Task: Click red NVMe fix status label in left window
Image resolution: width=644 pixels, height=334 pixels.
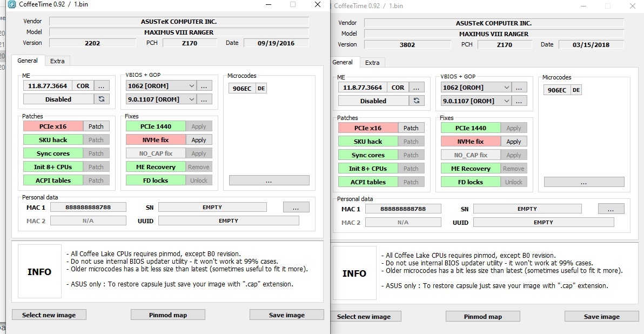Action: coord(156,139)
